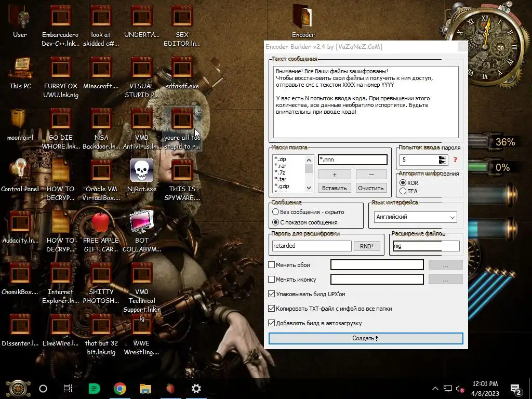
Task: Select the sdfasdf.exe desktop icon
Action: 182,68
